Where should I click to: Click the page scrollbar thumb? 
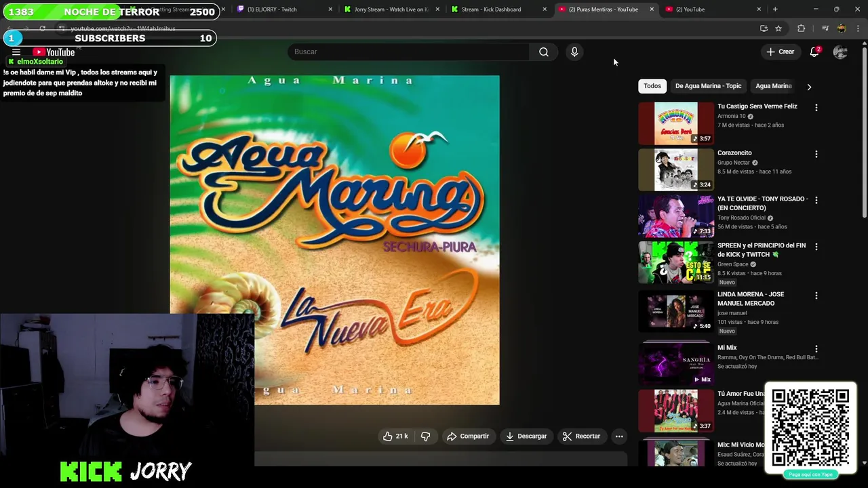click(x=864, y=132)
